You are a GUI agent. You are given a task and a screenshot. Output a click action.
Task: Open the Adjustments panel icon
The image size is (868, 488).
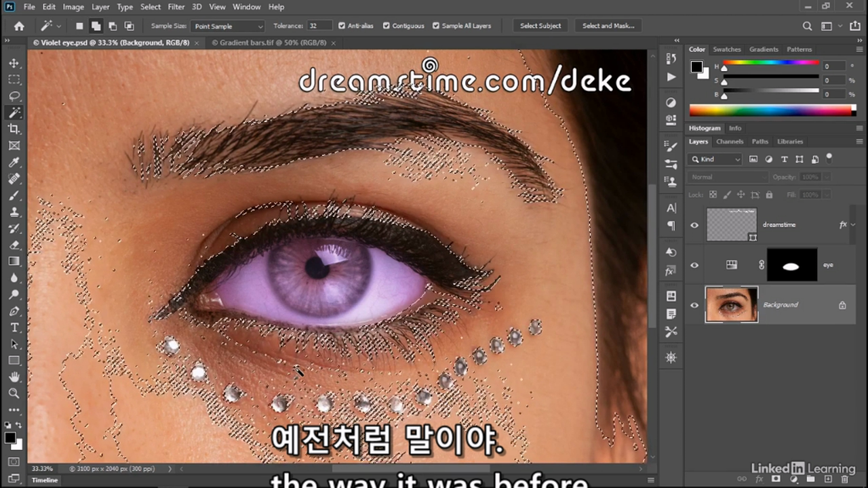click(671, 103)
